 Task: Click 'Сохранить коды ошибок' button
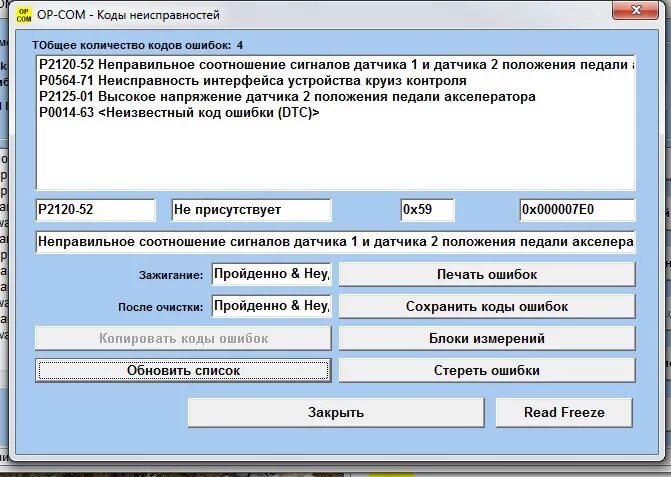(487, 306)
